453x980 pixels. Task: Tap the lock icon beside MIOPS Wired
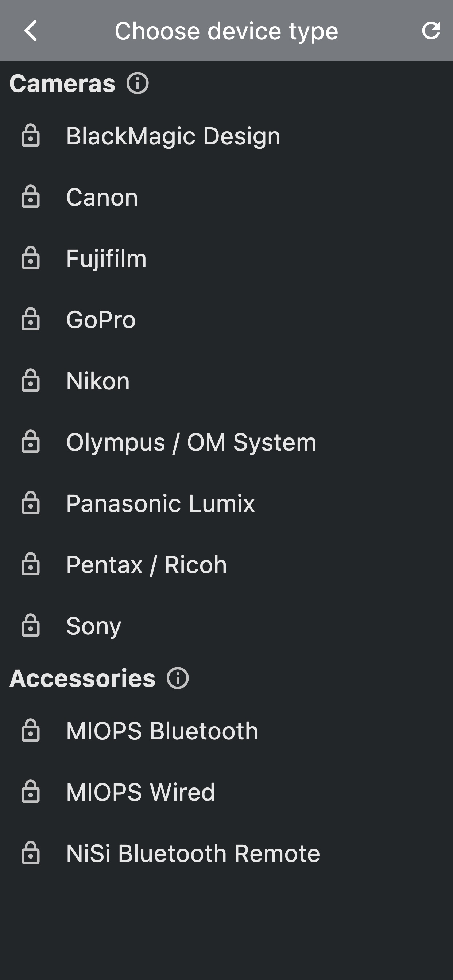click(x=30, y=792)
